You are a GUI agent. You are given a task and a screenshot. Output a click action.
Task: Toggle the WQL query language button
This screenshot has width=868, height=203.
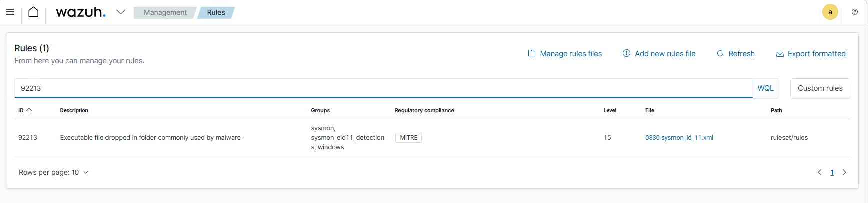point(765,88)
